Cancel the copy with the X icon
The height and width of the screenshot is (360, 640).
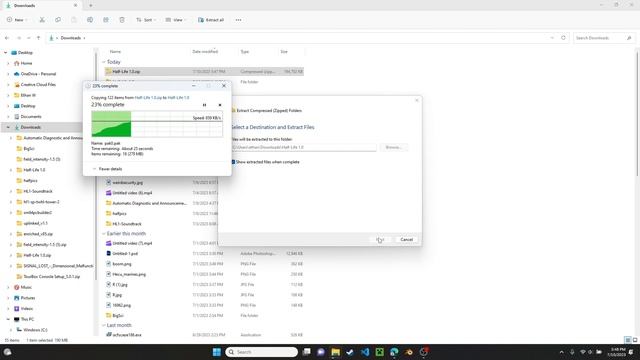[220, 105]
